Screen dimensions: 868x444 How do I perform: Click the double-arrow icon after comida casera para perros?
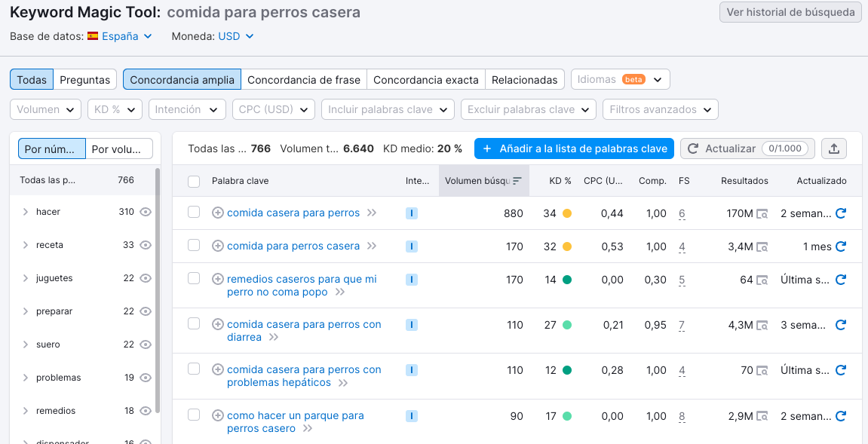pyautogui.click(x=371, y=213)
